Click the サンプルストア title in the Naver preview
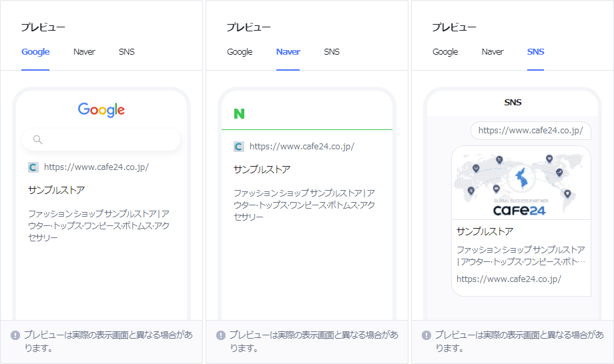The image size is (614, 364). pyautogui.click(x=262, y=169)
